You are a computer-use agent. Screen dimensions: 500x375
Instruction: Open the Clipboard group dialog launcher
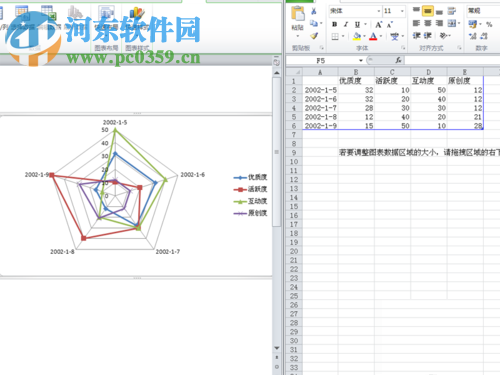click(x=322, y=48)
